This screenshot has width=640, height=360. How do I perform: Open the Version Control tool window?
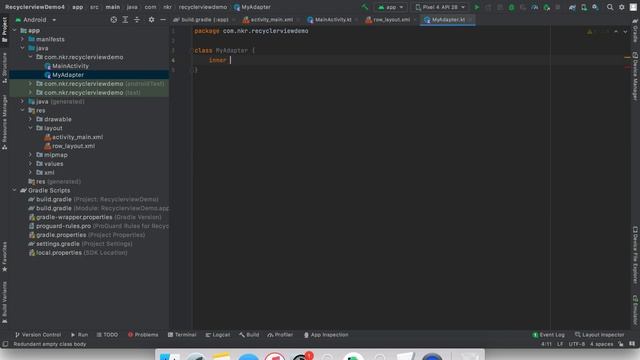38,335
